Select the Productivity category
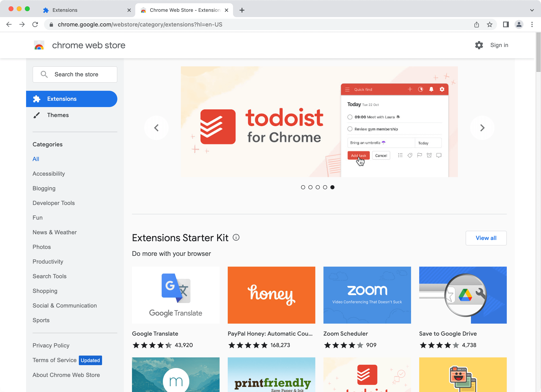Screen dimensions: 541x392 coord(48,262)
